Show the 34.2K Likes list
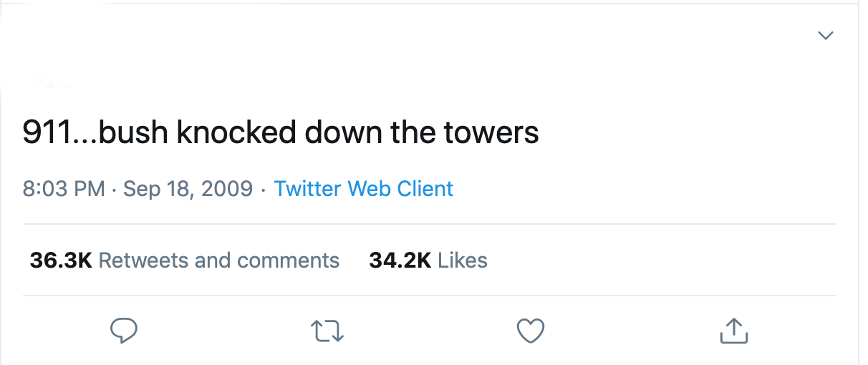This screenshot has width=868, height=365. pos(428,261)
